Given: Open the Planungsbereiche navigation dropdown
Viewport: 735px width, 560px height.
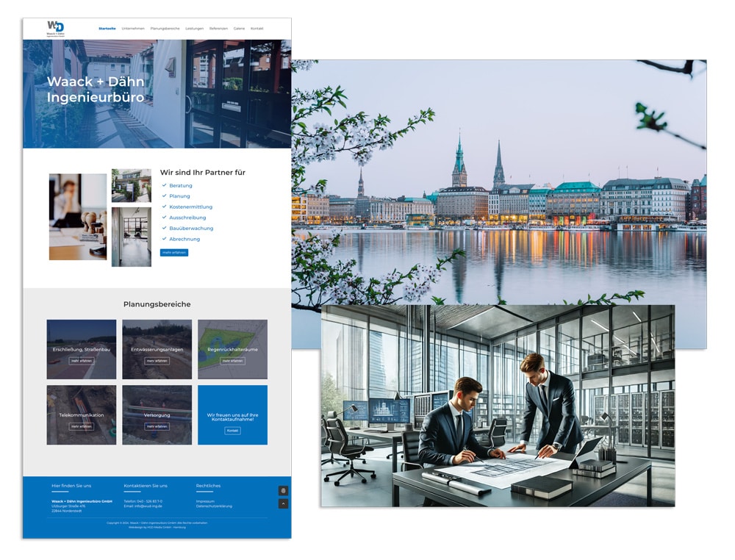Looking at the screenshot, I should coord(165,27).
